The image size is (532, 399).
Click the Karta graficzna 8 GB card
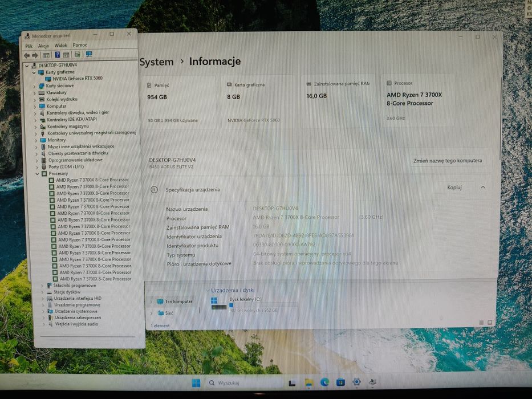258,101
